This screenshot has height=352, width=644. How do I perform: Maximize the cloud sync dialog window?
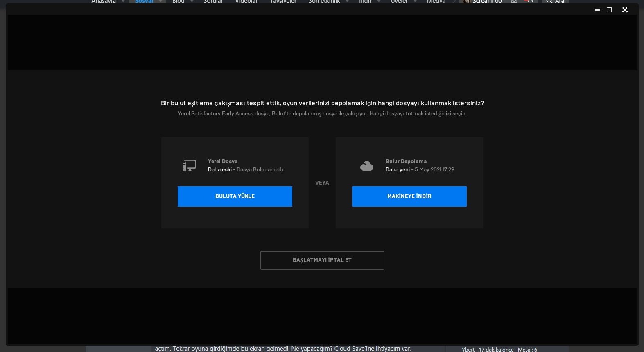(x=609, y=10)
